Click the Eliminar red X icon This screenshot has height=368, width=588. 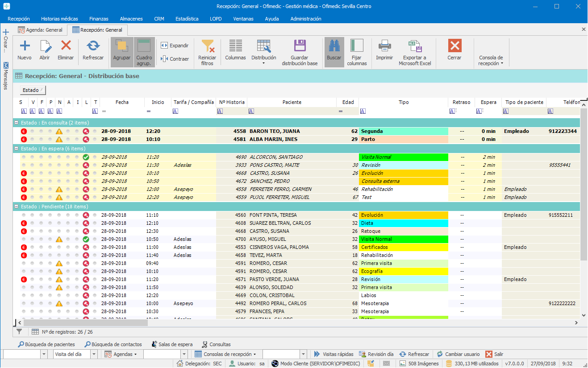coord(66,46)
